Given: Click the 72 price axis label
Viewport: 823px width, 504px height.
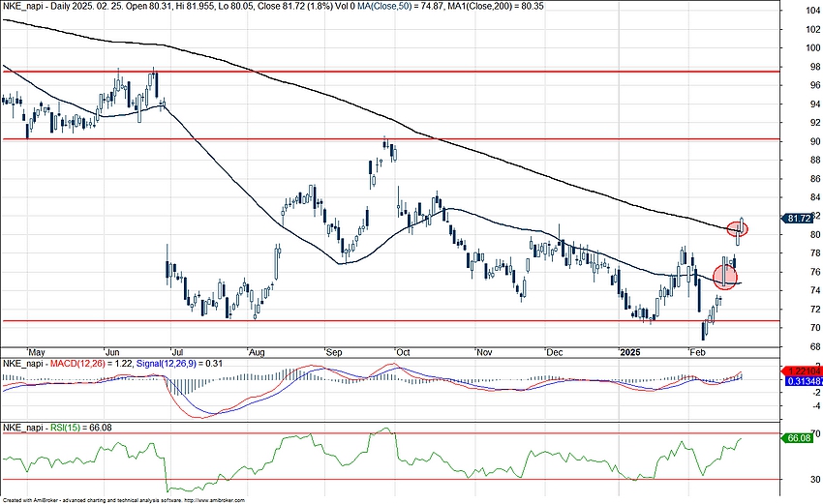Looking at the screenshot, I should [815, 310].
